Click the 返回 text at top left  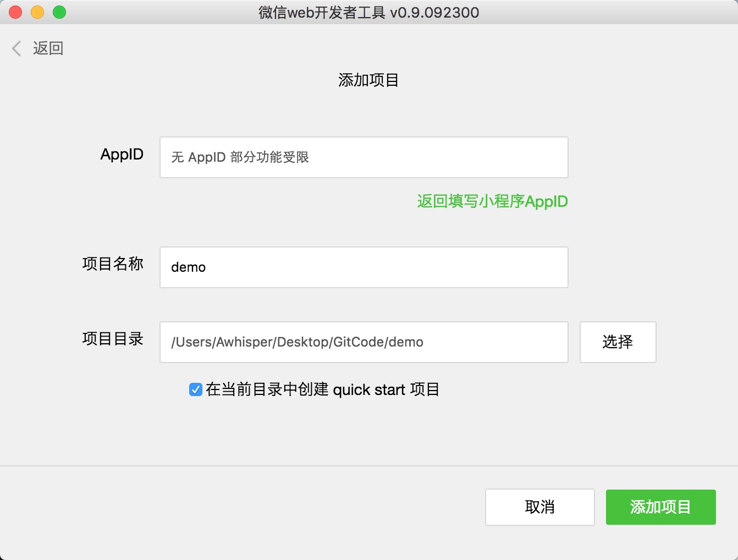click(x=48, y=48)
